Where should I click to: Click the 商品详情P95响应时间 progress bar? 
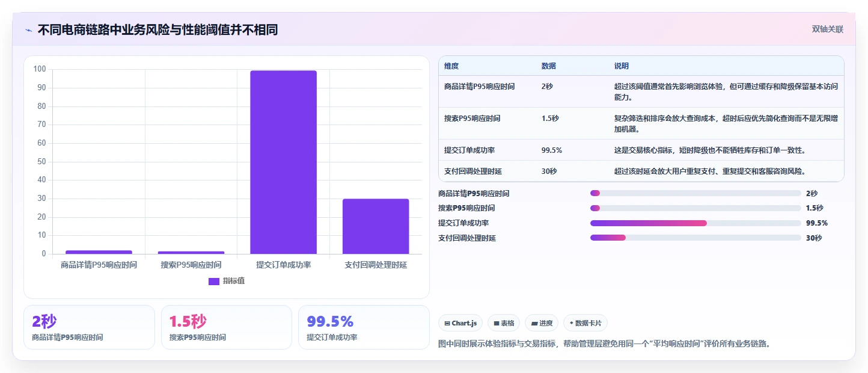click(x=695, y=193)
